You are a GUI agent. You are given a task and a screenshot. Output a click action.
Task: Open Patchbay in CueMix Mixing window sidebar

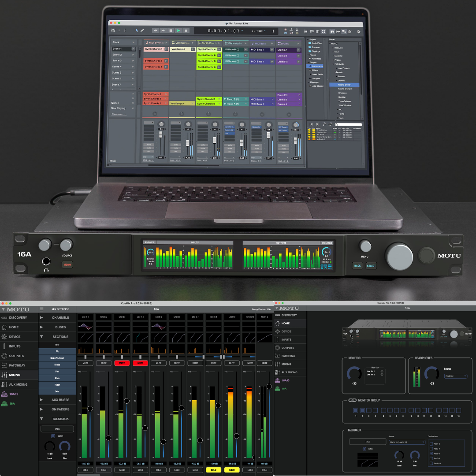coord(19,365)
